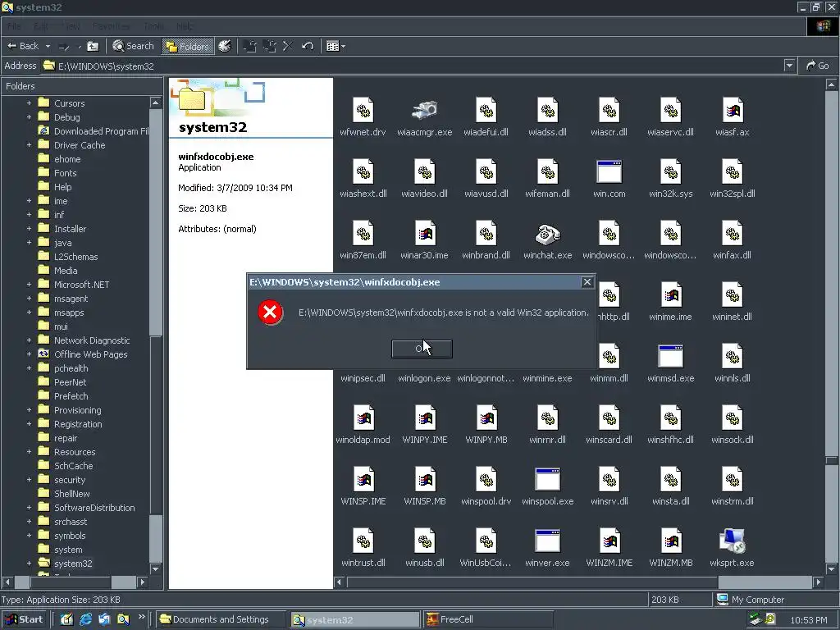This screenshot has width=840, height=630.
Task: Select the winime.ime file icon
Action: click(671, 295)
